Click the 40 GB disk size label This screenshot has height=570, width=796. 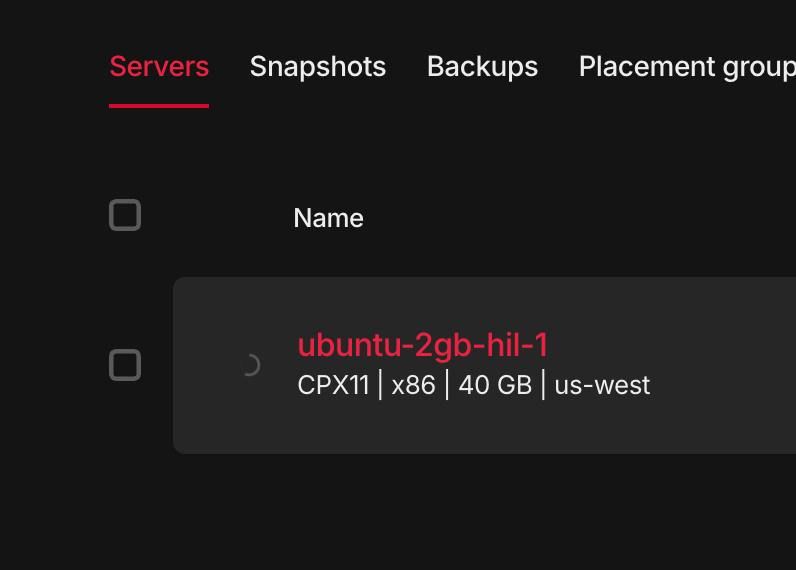[x=494, y=385]
